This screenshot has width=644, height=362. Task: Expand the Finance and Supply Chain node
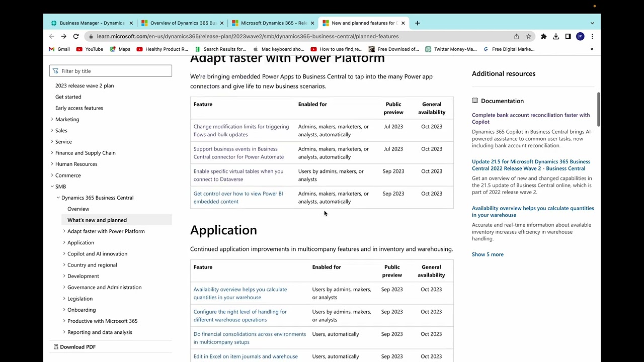point(52,153)
